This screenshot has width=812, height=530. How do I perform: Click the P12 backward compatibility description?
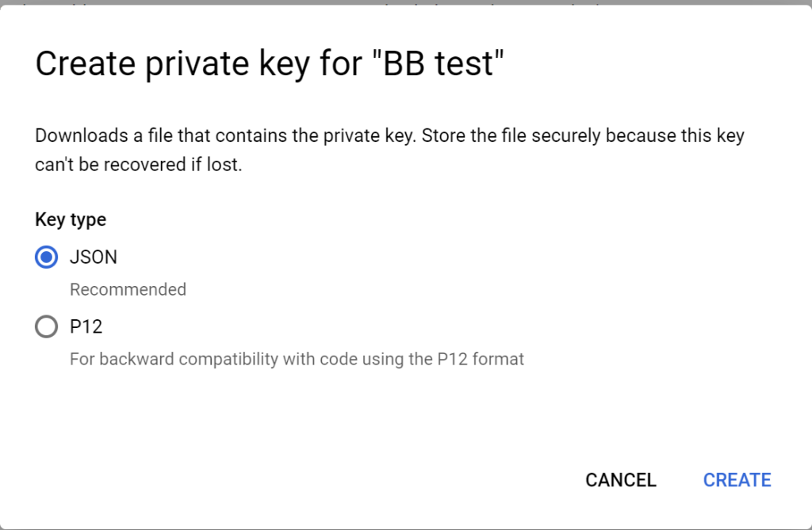pos(297,359)
